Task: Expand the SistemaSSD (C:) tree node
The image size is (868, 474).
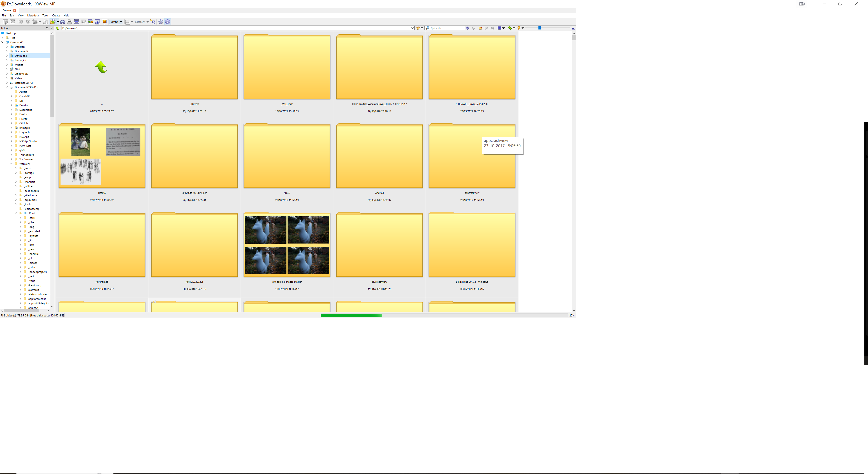Action: 7,83
